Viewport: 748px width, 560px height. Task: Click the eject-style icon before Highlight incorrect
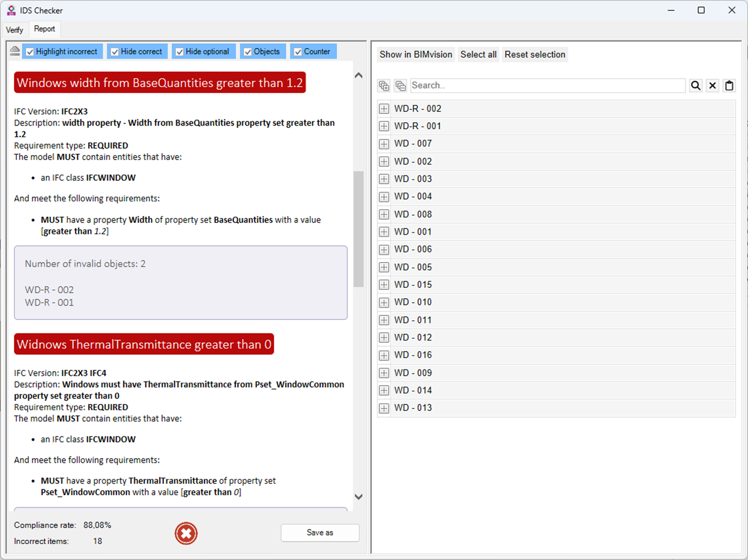[x=15, y=51]
